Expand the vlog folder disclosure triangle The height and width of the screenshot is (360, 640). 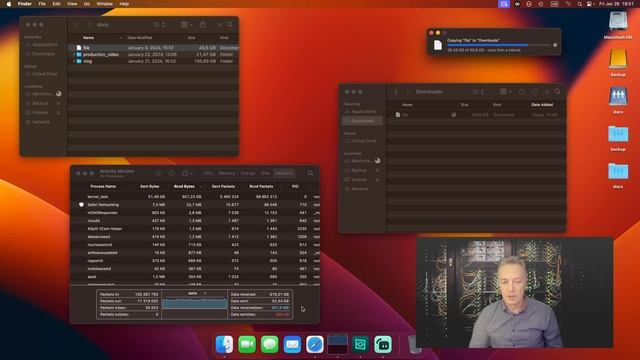[x=74, y=61]
